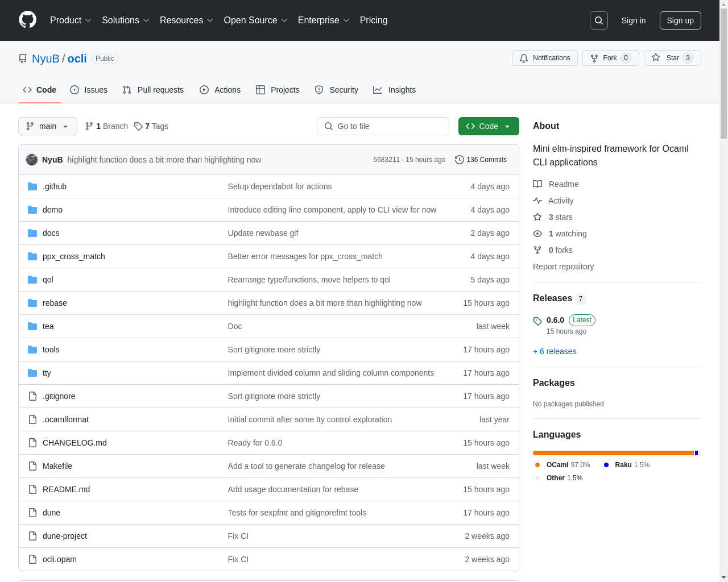Switch to the Pull requests tab
Image resolution: width=728 pixels, height=582 pixels.
point(153,90)
